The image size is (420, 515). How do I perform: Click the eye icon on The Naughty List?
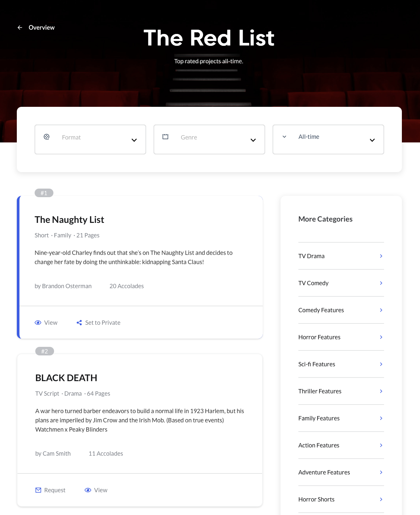tap(38, 323)
